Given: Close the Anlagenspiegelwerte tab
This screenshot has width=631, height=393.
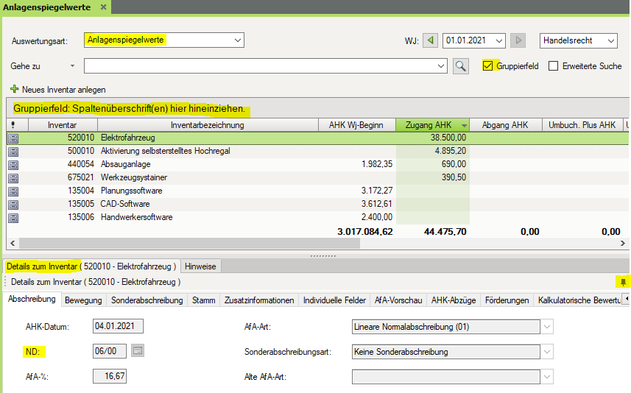Looking at the screenshot, I should (x=103, y=7).
